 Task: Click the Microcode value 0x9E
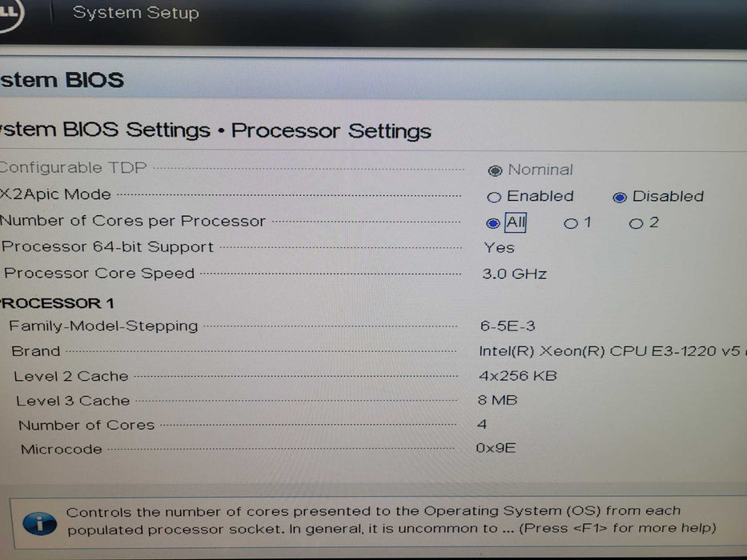(x=496, y=448)
